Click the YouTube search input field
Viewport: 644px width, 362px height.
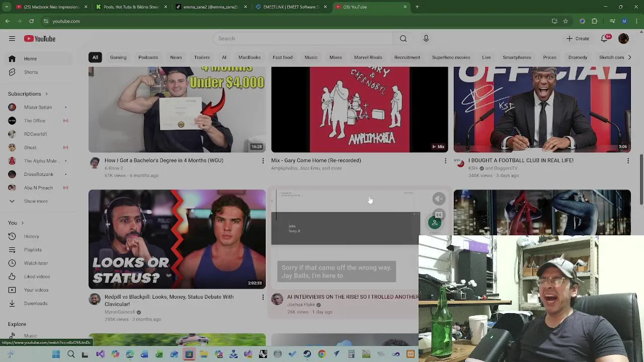pyautogui.click(x=303, y=39)
